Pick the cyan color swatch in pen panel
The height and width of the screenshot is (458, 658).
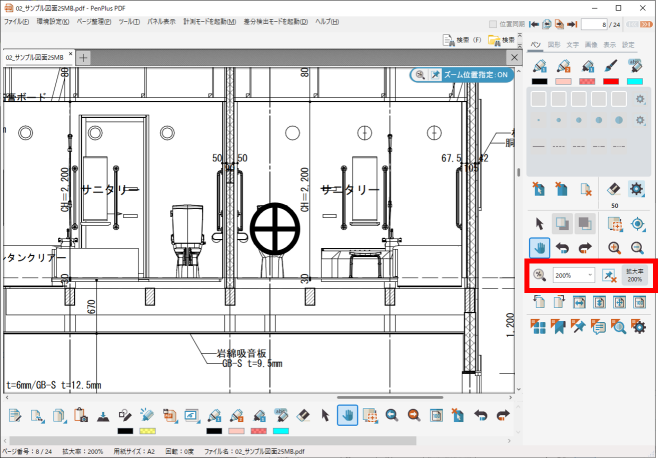(x=636, y=81)
